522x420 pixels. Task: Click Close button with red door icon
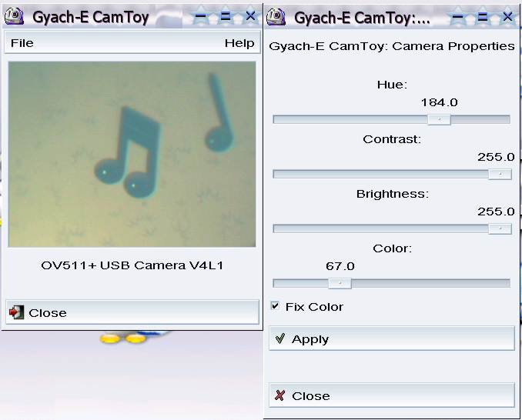click(132, 312)
